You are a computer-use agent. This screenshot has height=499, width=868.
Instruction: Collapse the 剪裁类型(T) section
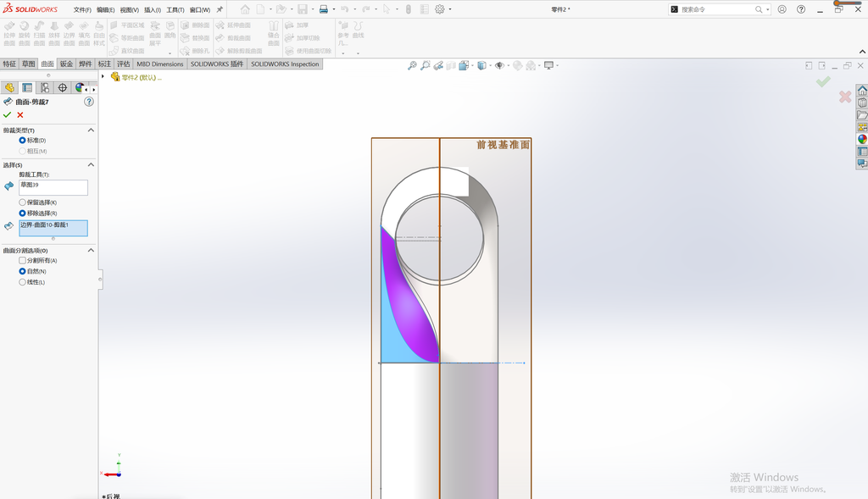point(91,130)
